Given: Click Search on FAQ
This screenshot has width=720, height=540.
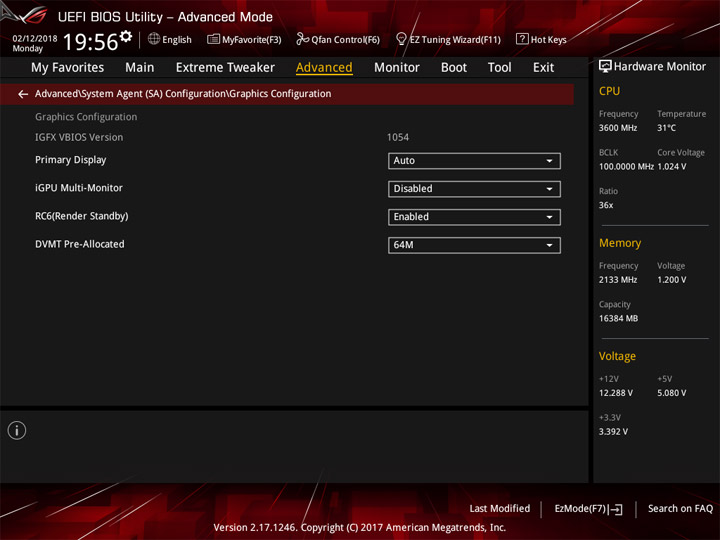Looking at the screenshot, I should (x=681, y=509).
